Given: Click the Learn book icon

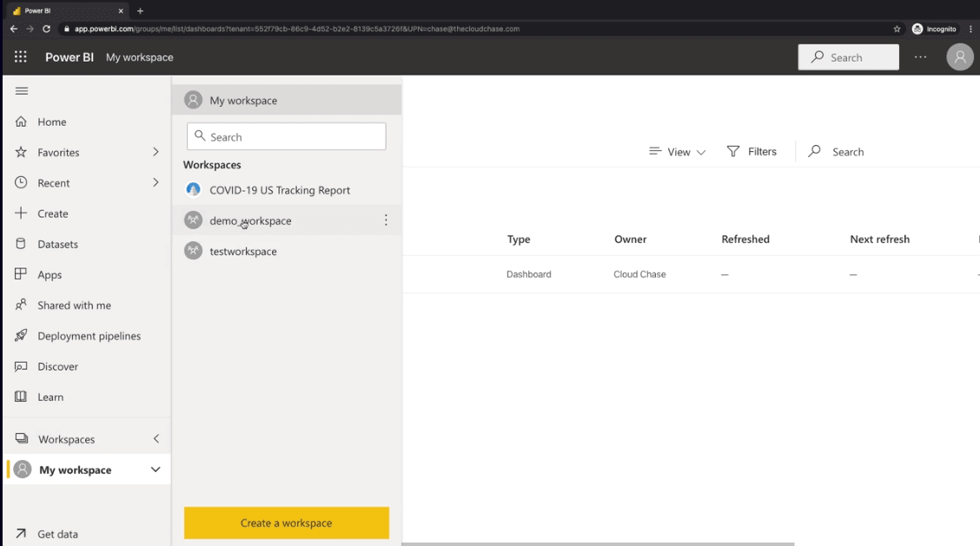Looking at the screenshot, I should [21, 397].
